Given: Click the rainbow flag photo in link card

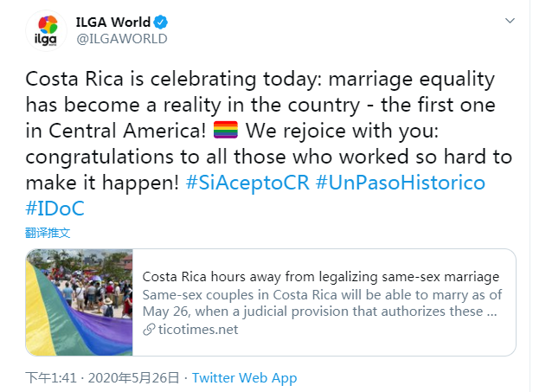Looking at the screenshot, I should (80, 303).
